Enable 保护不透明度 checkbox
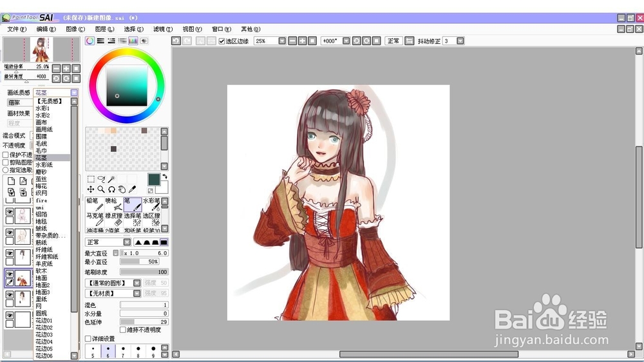 click(x=6, y=155)
